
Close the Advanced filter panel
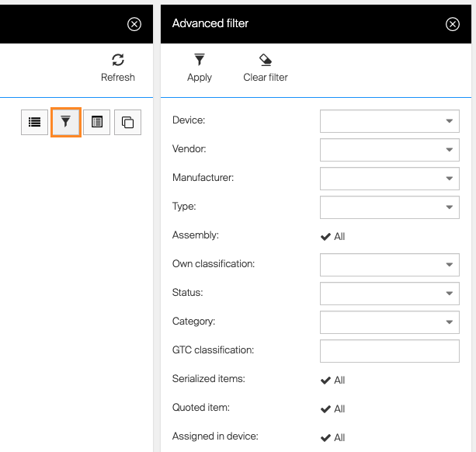click(x=453, y=24)
